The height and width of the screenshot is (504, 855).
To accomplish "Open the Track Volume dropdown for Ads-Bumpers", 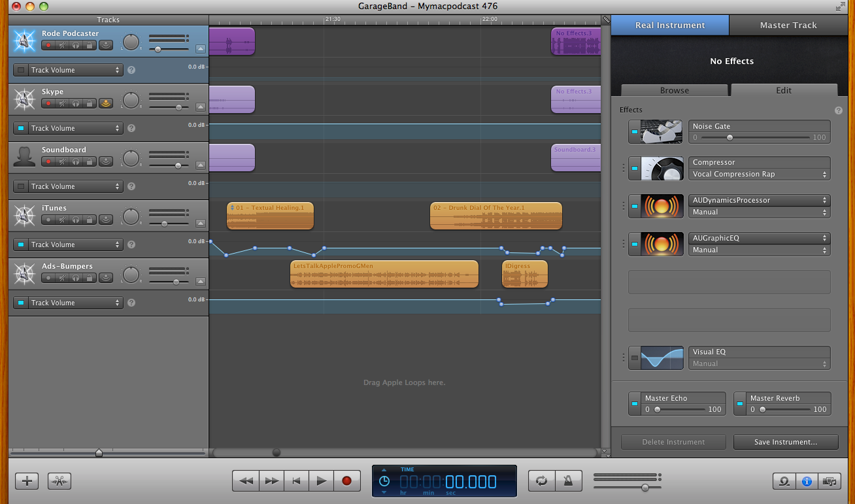I will pyautogui.click(x=76, y=303).
